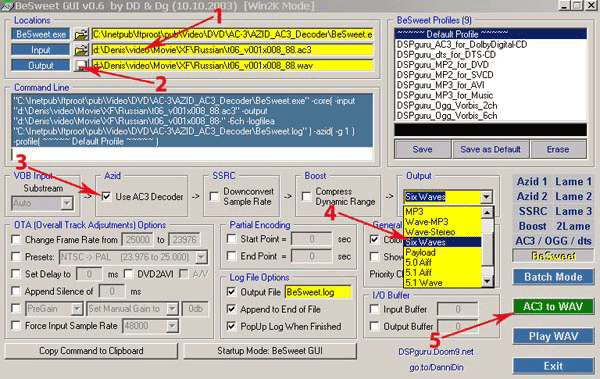Start AC3 to WAV conversion
Image resolution: width=600 pixels, height=379 pixels.
[553, 307]
